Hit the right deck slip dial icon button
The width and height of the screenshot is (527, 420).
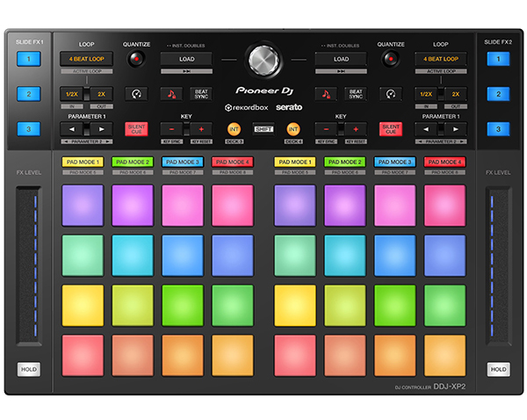point(391,94)
